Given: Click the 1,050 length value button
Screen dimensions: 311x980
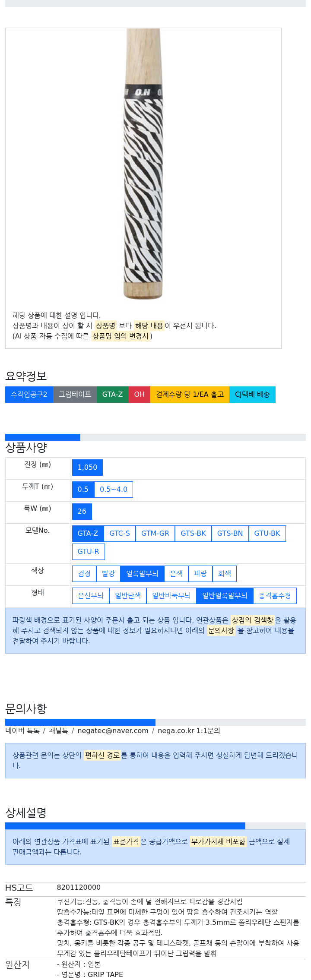Looking at the screenshot, I should (87, 468).
